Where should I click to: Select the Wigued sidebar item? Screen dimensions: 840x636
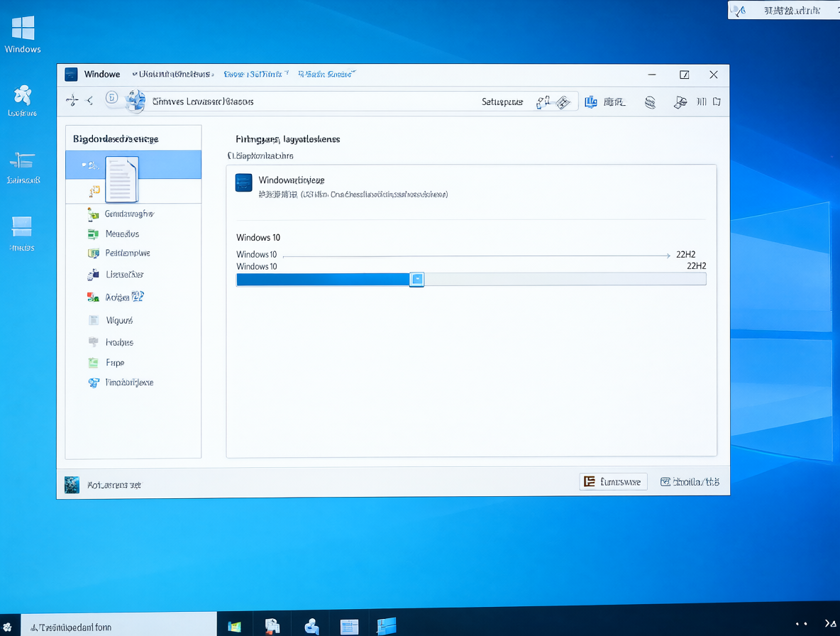tap(119, 320)
